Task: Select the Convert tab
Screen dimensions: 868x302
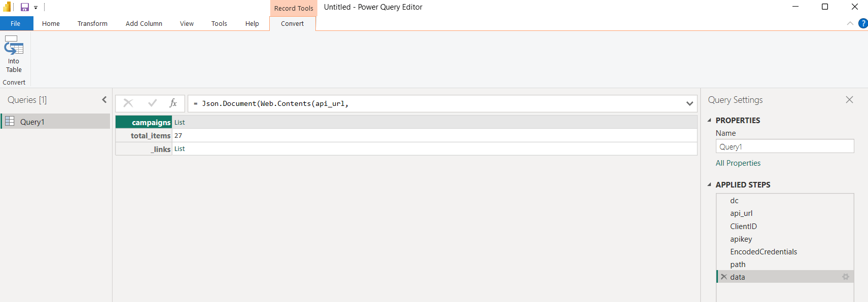Action: pos(293,23)
